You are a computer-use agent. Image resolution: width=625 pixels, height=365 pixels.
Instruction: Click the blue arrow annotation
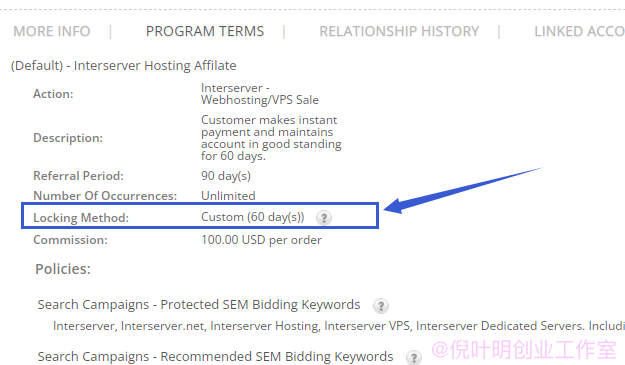462,190
